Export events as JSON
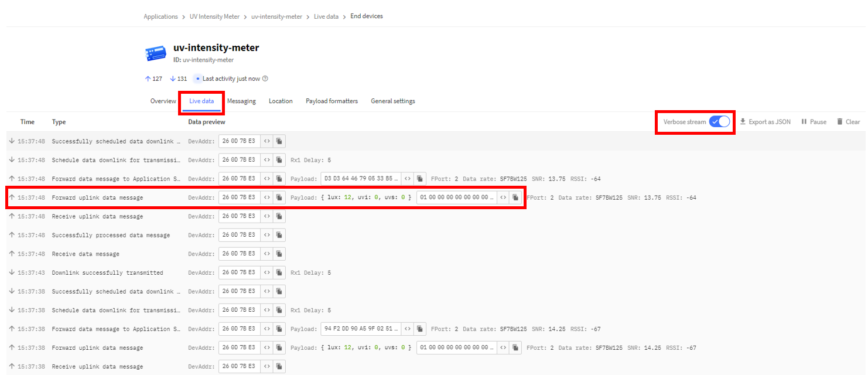The height and width of the screenshot is (375, 868). pos(765,122)
